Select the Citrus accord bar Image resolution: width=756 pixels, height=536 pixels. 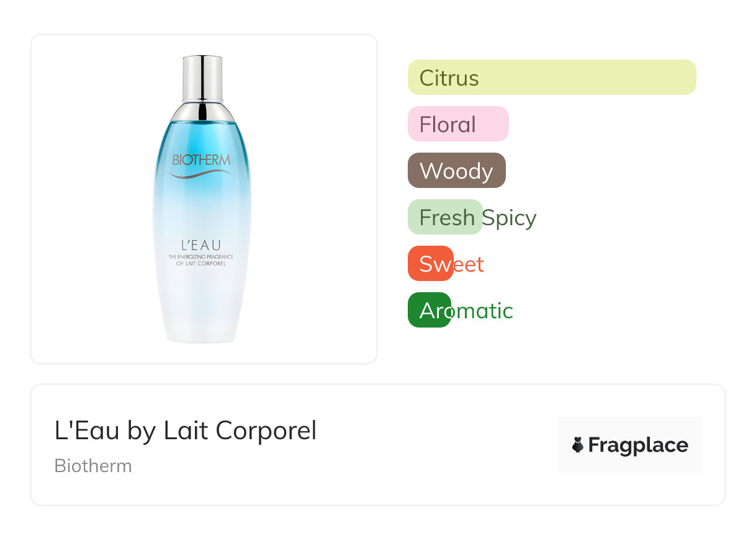(551, 78)
